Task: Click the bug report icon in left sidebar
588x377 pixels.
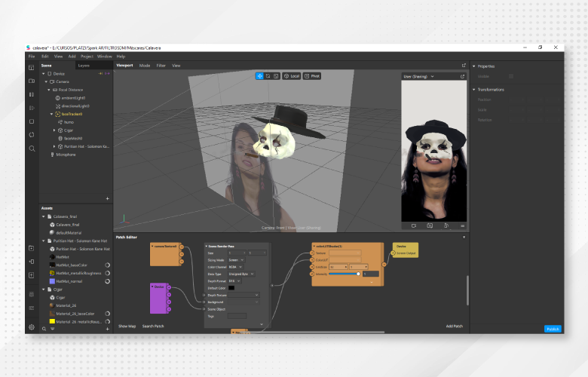Action: click(32, 295)
